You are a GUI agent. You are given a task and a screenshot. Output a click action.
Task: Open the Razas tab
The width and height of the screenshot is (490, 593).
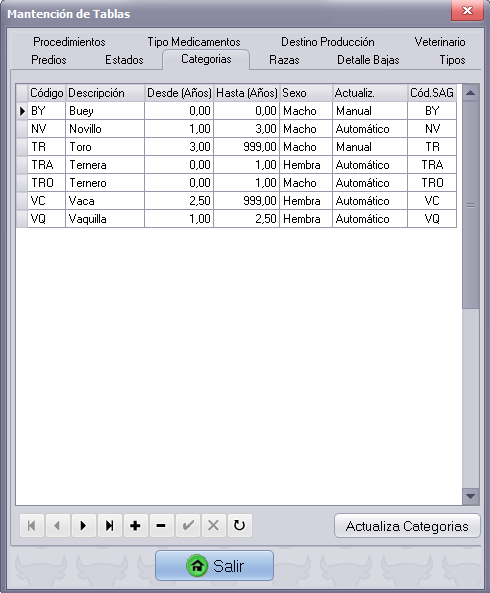pos(284,60)
